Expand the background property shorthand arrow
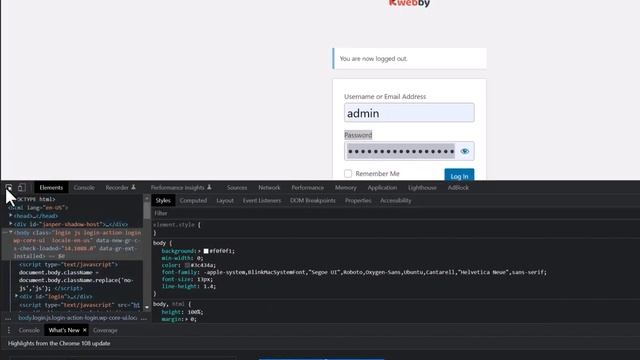The height and width of the screenshot is (360, 640). coord(199,251)
